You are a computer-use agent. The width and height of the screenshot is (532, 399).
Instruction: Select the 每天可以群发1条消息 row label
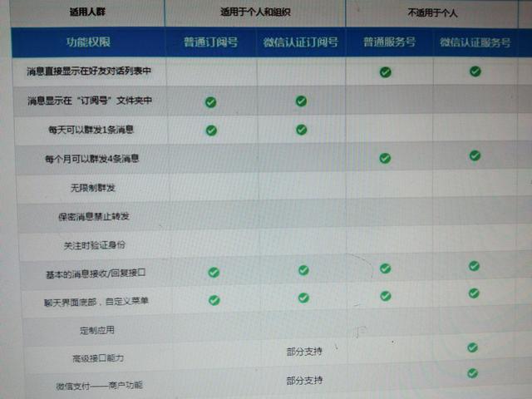click(x=91, y=130)
